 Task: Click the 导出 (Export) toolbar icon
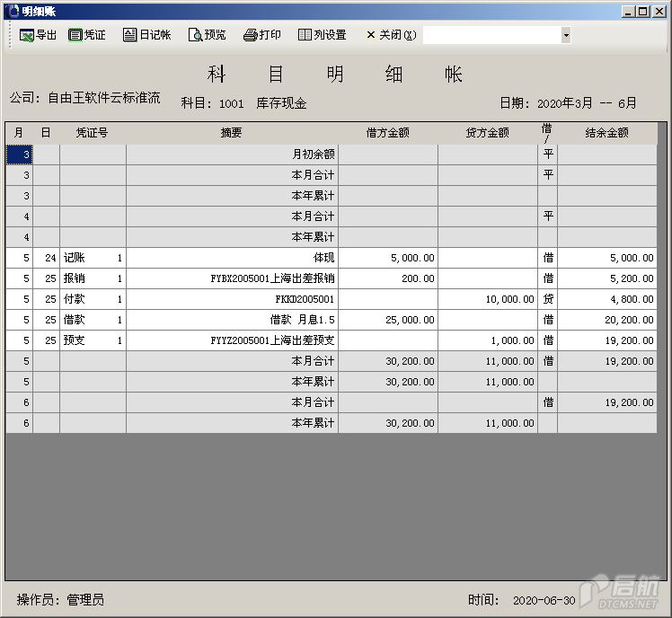pyautogui.click(x=27, y=35)
